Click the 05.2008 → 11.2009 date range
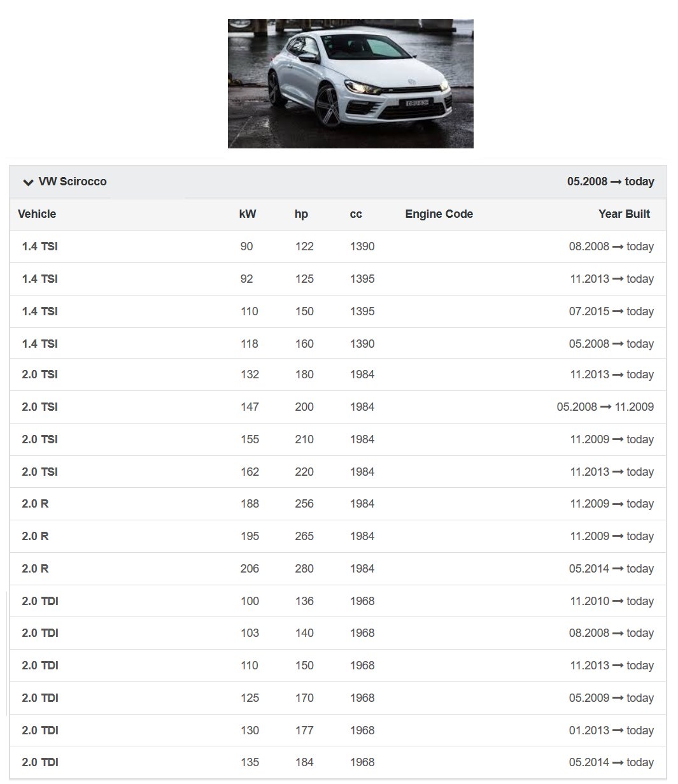The image size is (678, 784). (605, 407)
